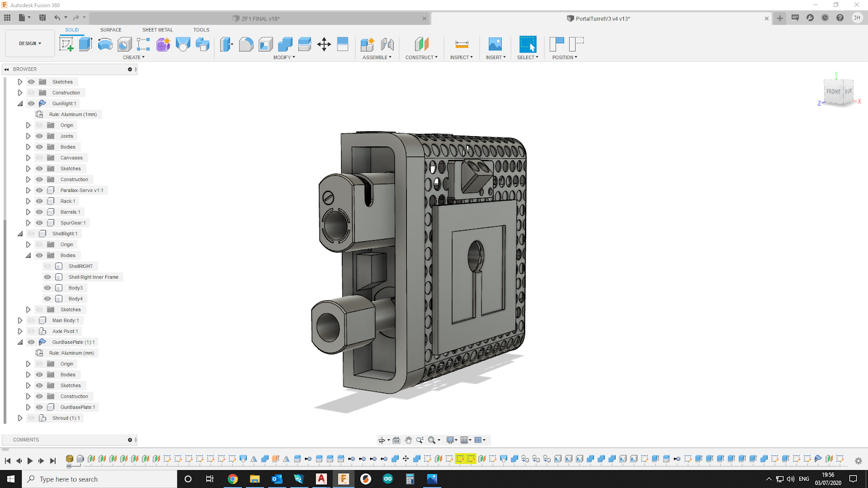Select the Create Sketch tool
The width and height of the screenshot is (868, 488).
pos(66,44)
